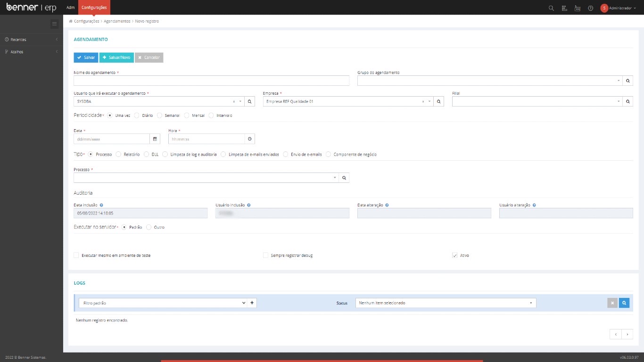644x362 pixels.
Task: Click the blue Salvar button
Action: point(86,58)
